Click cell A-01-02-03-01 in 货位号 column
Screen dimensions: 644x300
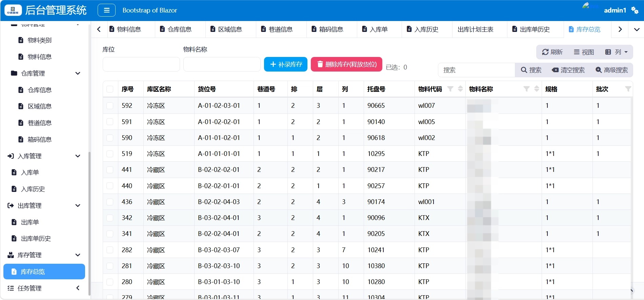pyautogui.click(x=219, y=105)
